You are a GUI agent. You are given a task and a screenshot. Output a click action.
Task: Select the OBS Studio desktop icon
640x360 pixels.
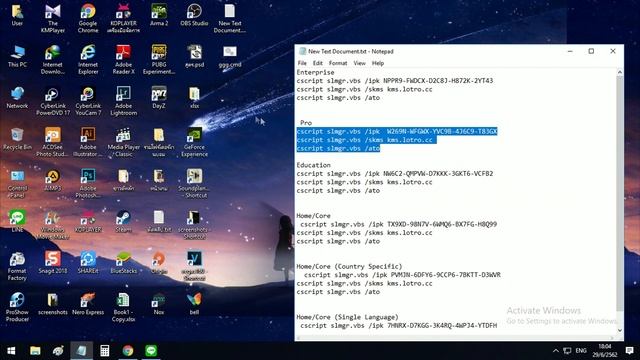point(194,16)
